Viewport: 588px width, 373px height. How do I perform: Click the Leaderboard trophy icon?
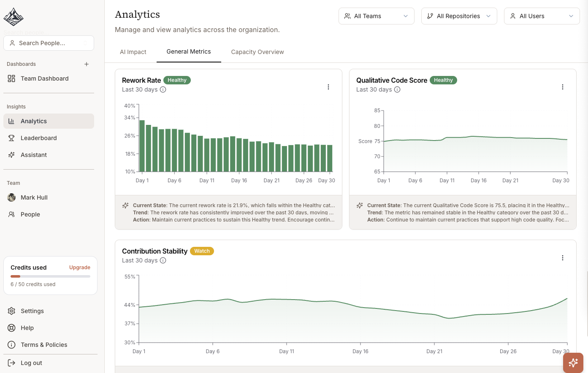click(x=11, y=138)
